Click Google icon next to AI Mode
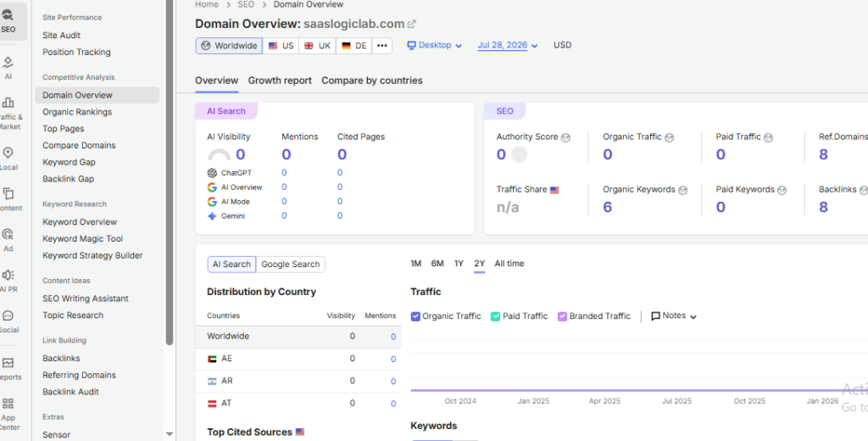868x441 pixels. tap(212, 202)
